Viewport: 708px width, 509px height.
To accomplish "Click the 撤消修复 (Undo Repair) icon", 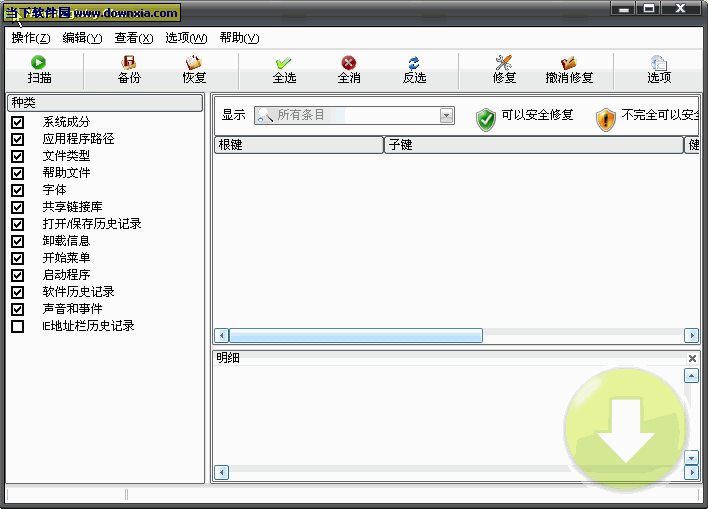I will pos(569,63).
